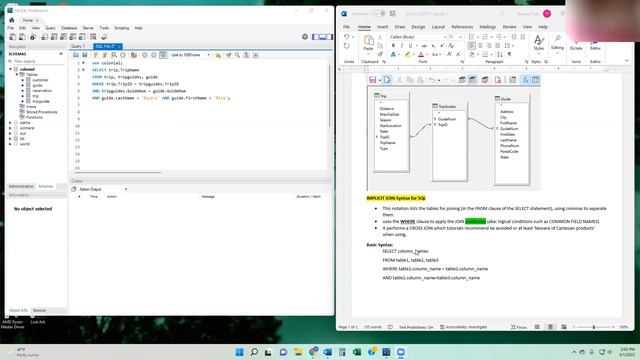The width and height of the screenshot is (640, 360).
Task: Expand the world schema node
Action: [11, 144]
